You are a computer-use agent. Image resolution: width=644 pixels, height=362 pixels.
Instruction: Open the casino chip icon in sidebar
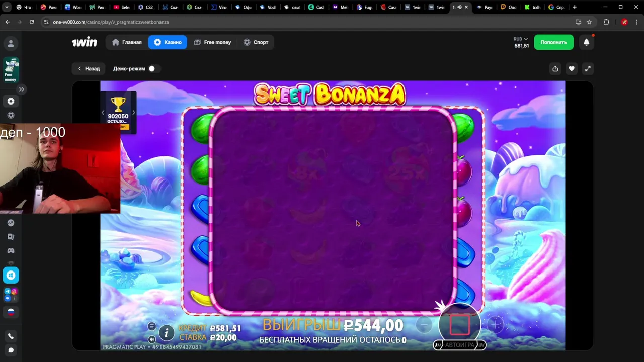[x=11, y=101]
